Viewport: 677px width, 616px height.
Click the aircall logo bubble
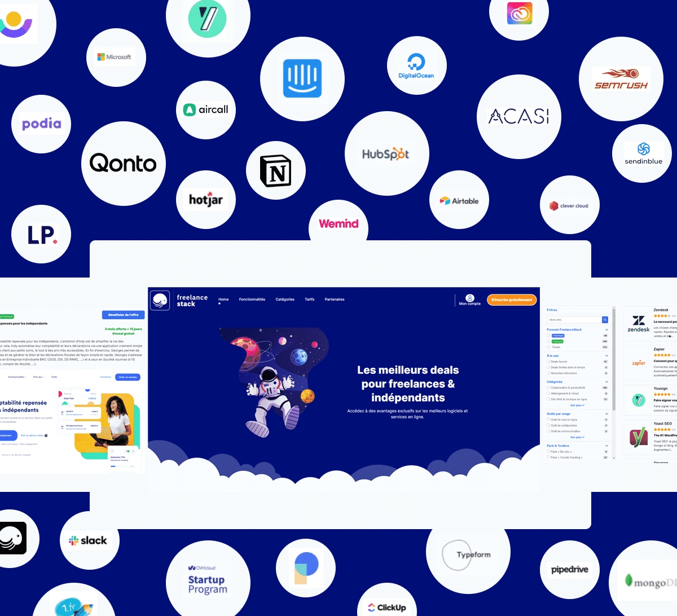206,109
